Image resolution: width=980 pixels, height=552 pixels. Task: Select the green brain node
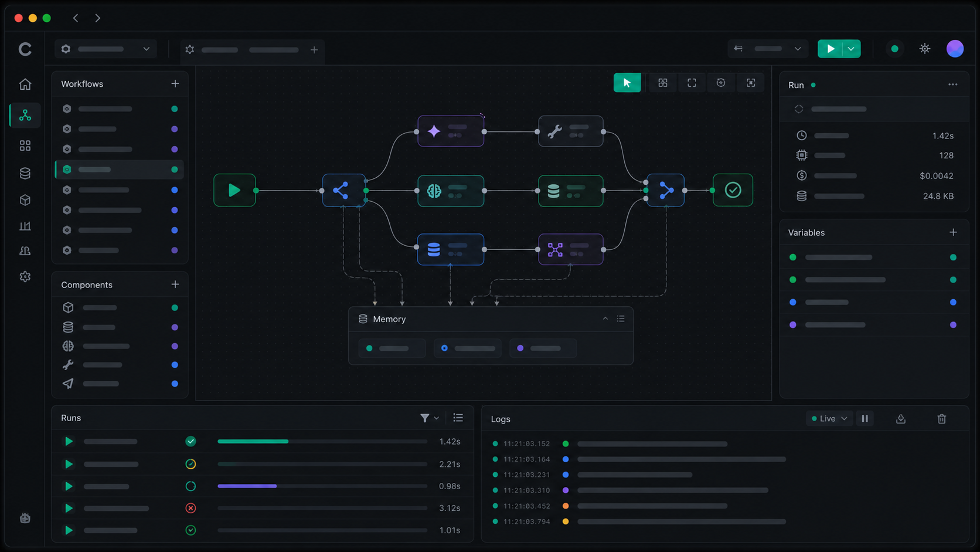point(451,191)
